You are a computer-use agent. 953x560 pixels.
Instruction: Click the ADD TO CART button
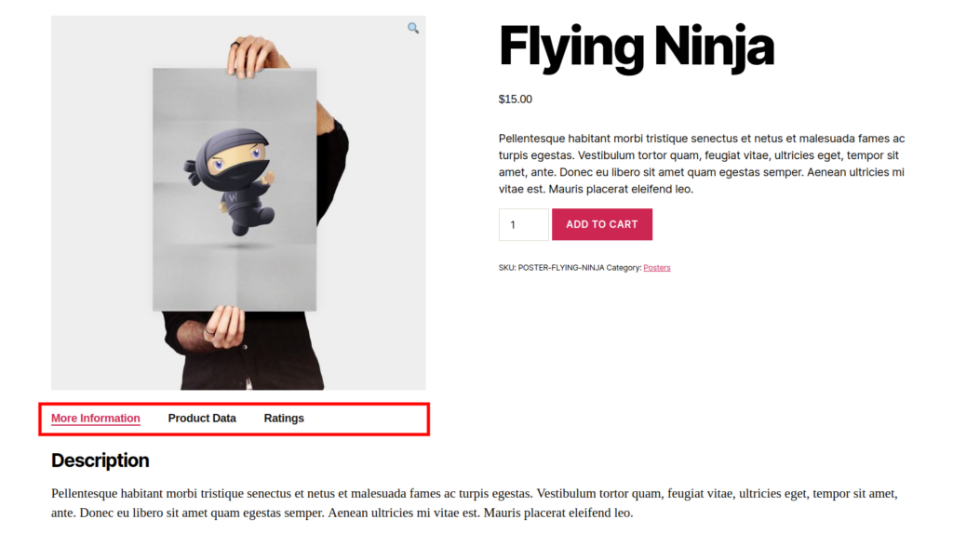click(x=601, y=224)
